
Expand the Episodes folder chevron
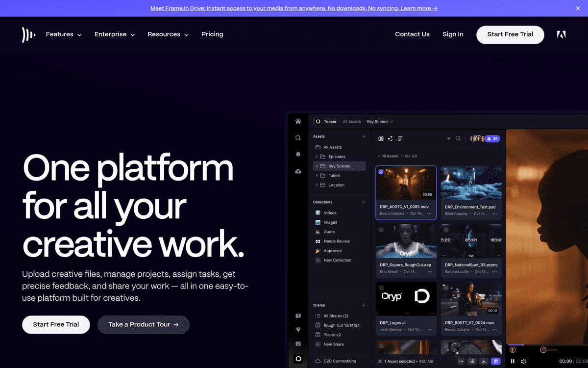pos(317,157)
